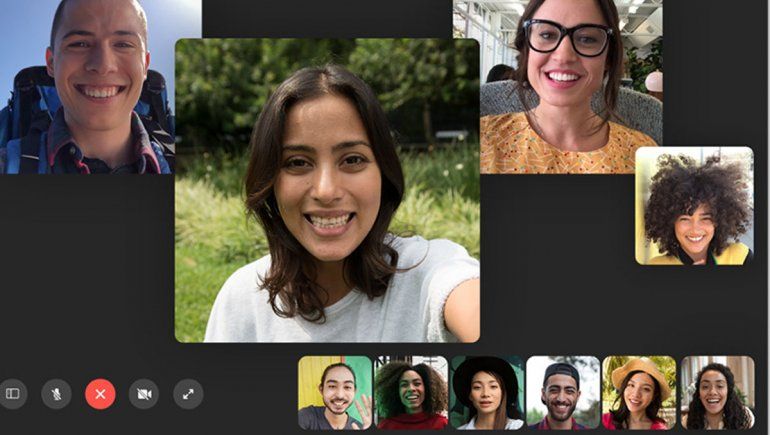The width and height of the screenshot is (770, 435).
Task: Pick the last thumbnail of laughing woman
Action: [717, 392]
